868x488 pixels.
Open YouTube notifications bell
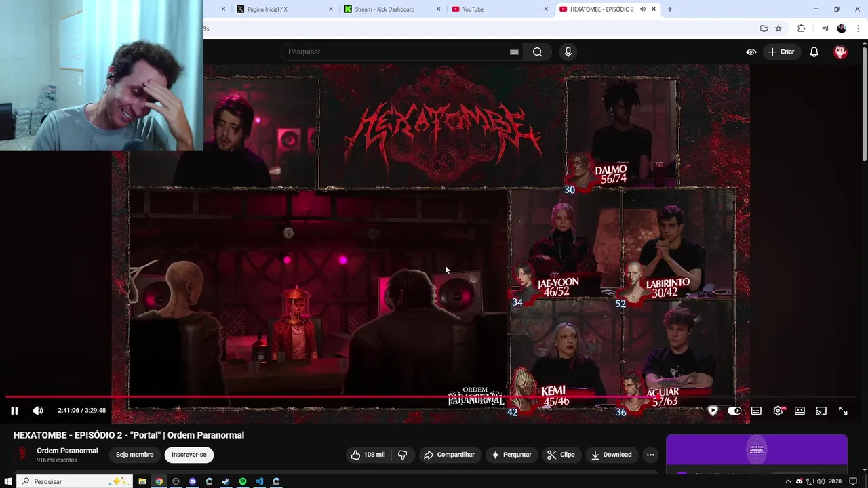(x=814, y=52)
